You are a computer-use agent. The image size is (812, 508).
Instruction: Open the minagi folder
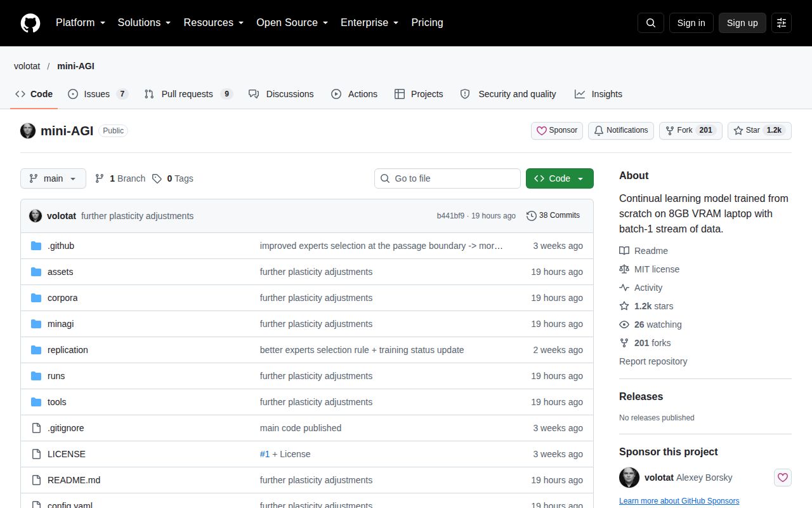point(60,324)
